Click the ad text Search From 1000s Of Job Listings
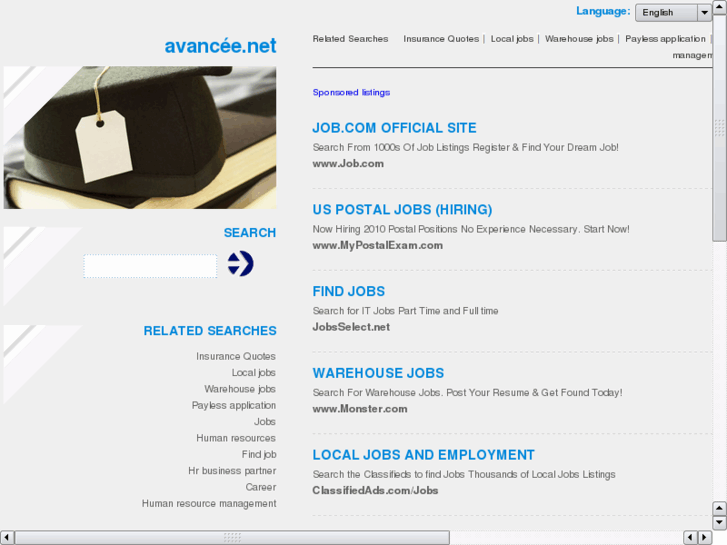Image resolution: width=727 pixels, height=545 pixels. point(466,147)
